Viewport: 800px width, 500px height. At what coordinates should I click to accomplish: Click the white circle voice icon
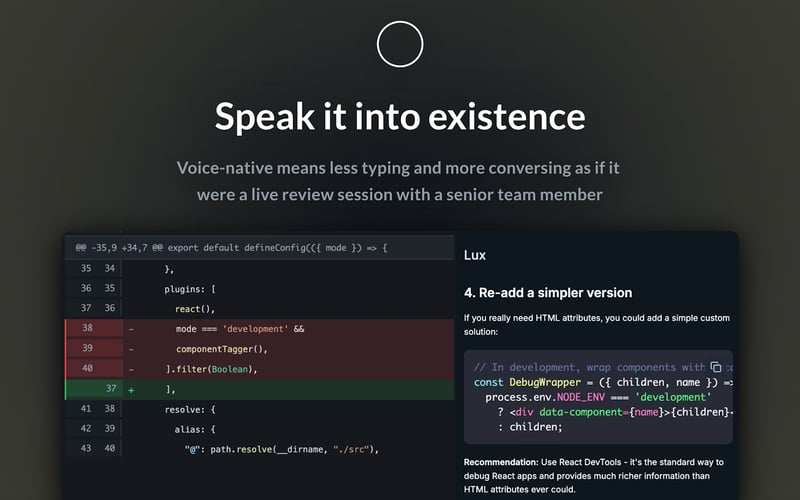coord(400,44)
